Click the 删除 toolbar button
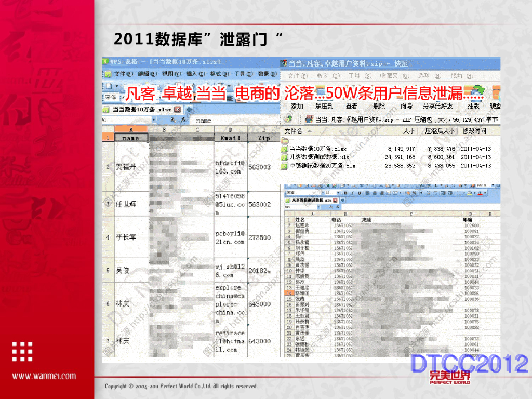The image size is (532, 399). [x=379, y=106]
